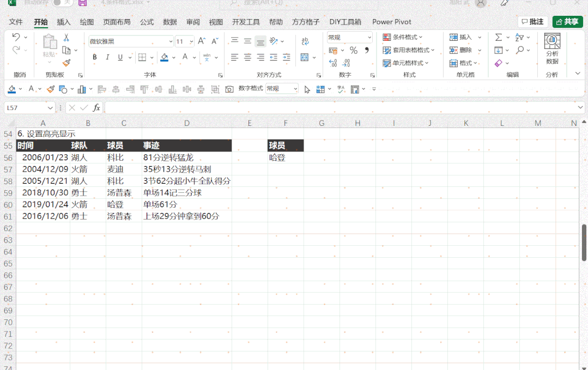
Task: Open 单元格样式 cell styles menu
Action: click(x=405, y=63)
